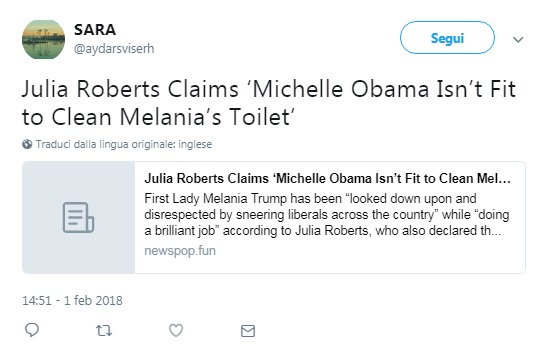Open the bold Julia Roberts card headline
The width and height of the screenshot is (547, 360).
tap(328, 178)
